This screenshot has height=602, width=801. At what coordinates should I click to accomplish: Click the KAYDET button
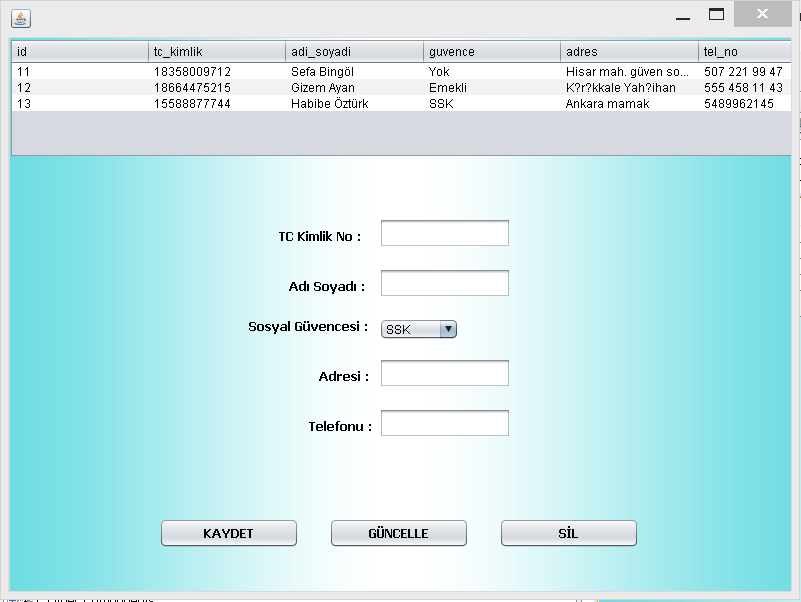228,533
